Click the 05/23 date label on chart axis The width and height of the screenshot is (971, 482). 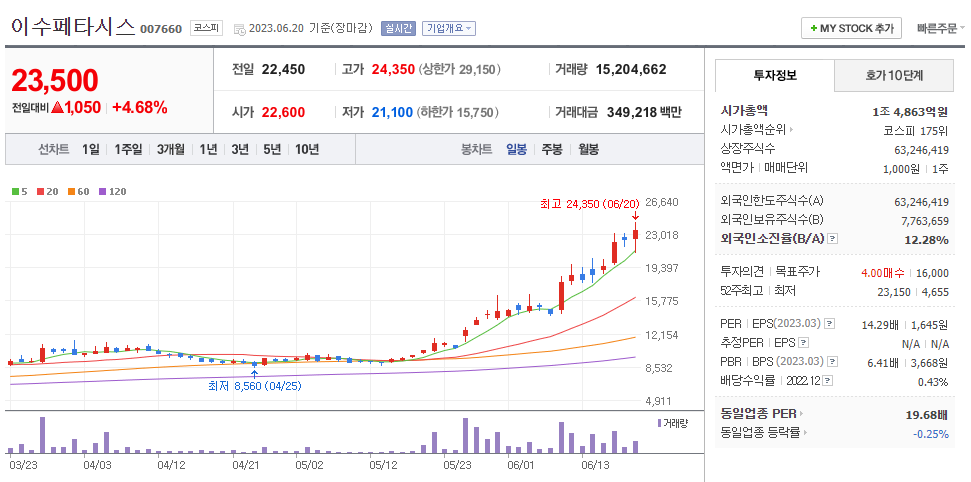[x=458, y=465]
